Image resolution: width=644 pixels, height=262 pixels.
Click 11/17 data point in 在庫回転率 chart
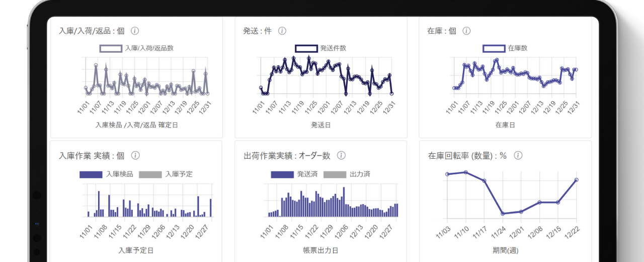click(x=484, y=180)
